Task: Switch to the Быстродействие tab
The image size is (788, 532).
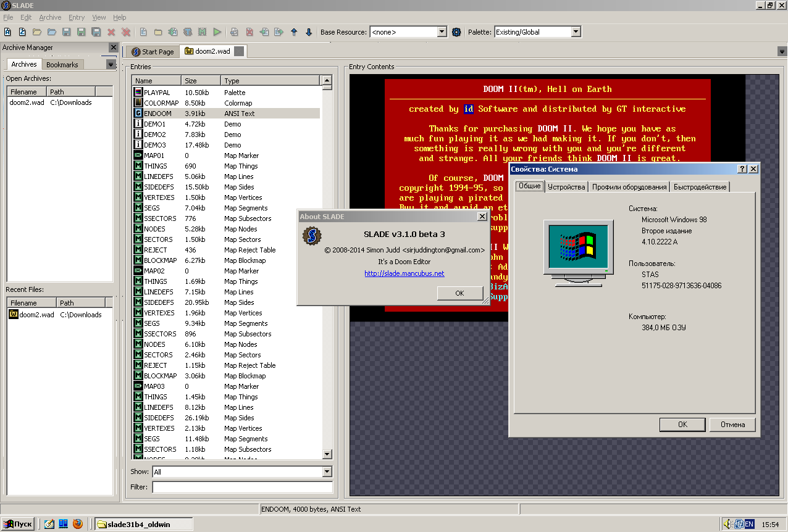Action: coord(700,187)
